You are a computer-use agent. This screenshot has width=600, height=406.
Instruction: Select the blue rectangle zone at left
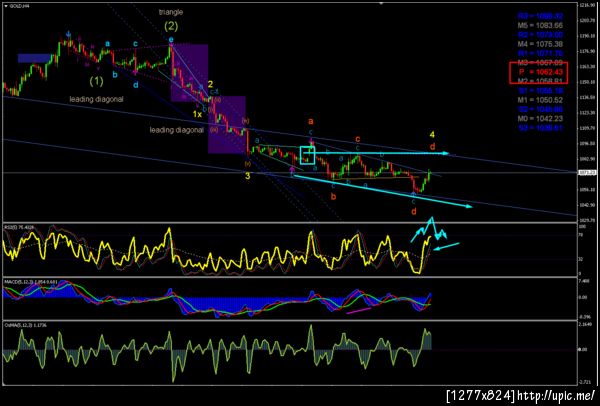pyautogui.click(x=34, y=58)
